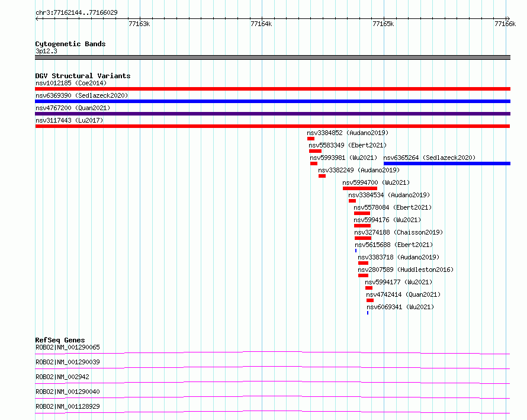Open nsv5583349 (Ebert2021) variant
Viewport: 527px width, 420px height.
point(348,145)
